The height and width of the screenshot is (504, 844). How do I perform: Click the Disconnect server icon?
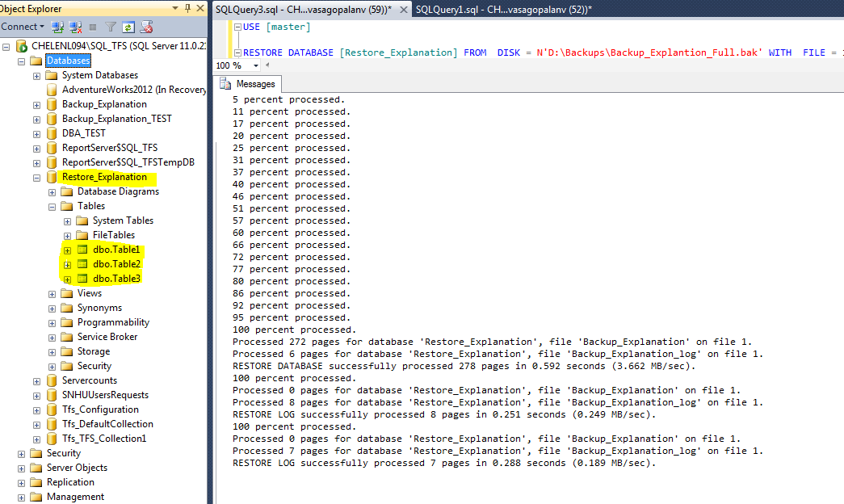tap(74, 26)
